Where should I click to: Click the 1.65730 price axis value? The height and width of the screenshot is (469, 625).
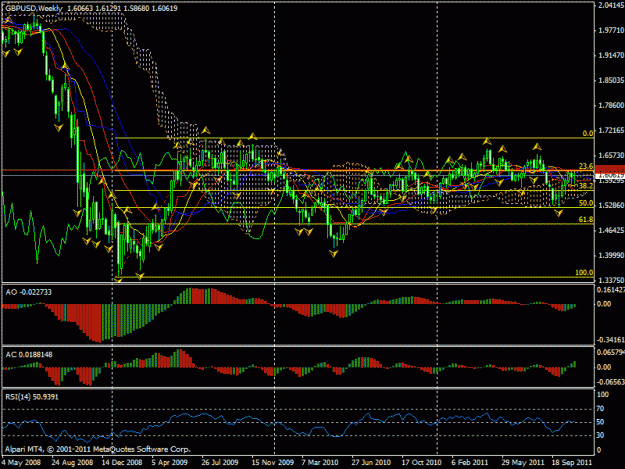tap(611, 155)
